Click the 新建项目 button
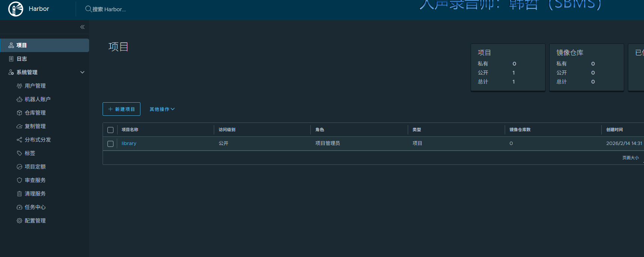The width and height of the screenshot is (644, 257). click(121, 109)
